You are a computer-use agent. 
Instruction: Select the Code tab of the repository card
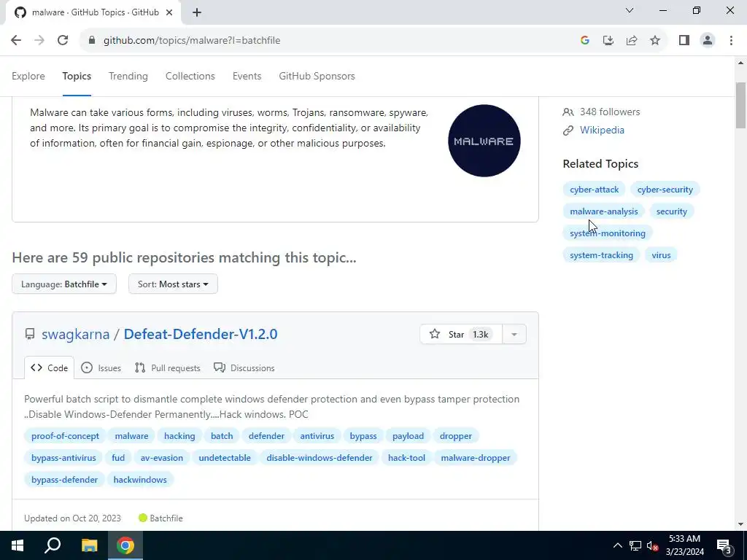[49, 368]
